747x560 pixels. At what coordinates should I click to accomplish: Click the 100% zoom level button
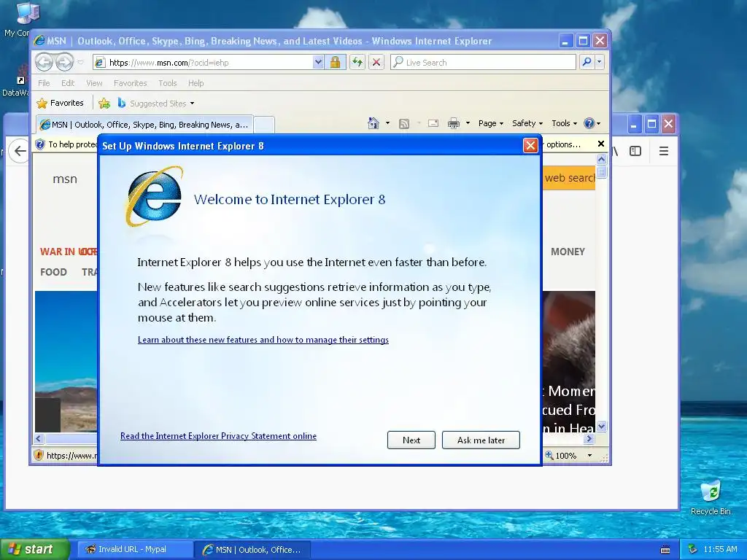pyautogui.click(x=561, y=456)
